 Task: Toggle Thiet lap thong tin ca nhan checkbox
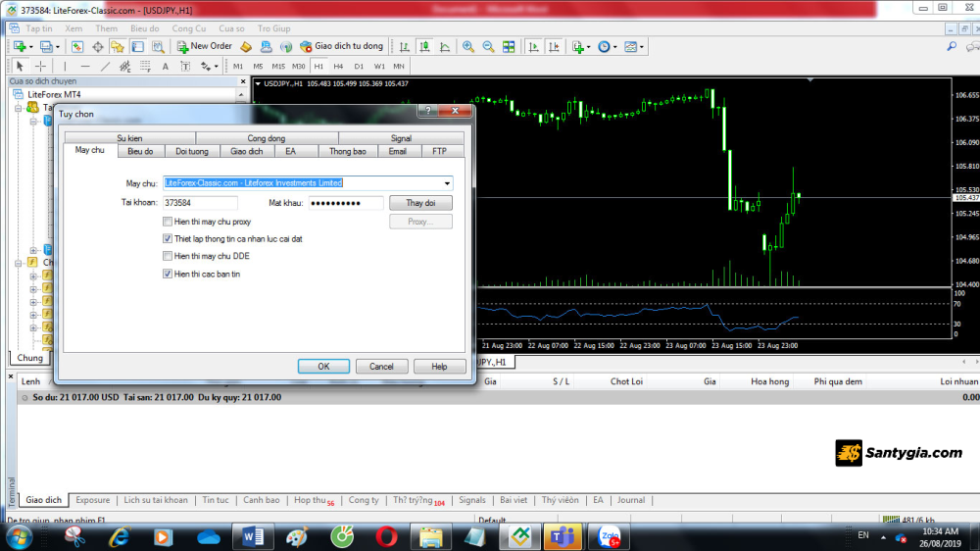pos(168,238)
